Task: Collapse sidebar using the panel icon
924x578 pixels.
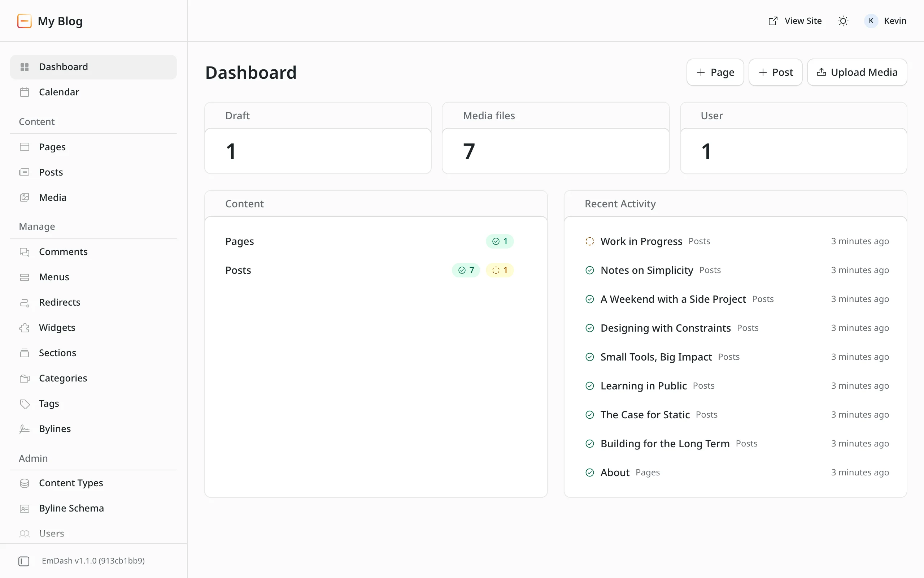Action: pyautogui.click(x=24, y=561)
